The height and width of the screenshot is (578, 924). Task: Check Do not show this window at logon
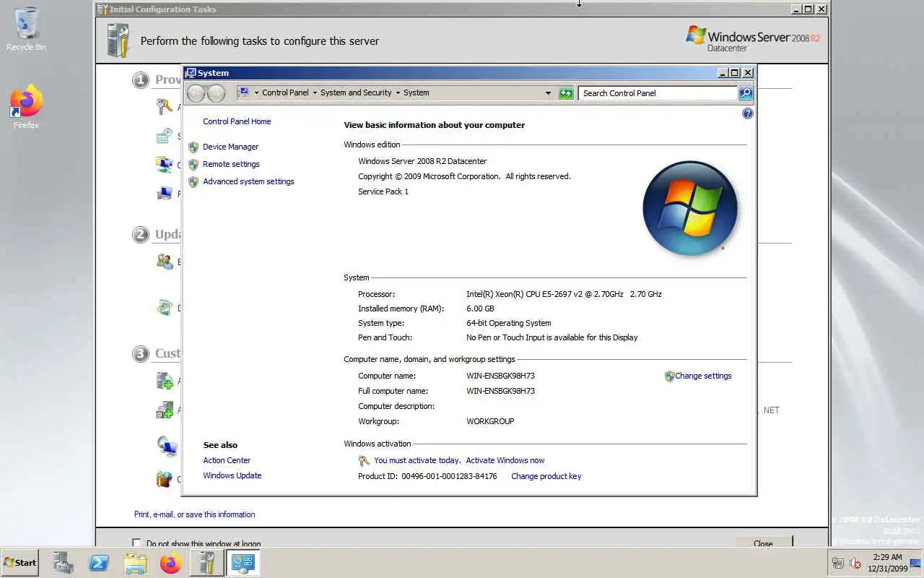(x=136, y=543)
